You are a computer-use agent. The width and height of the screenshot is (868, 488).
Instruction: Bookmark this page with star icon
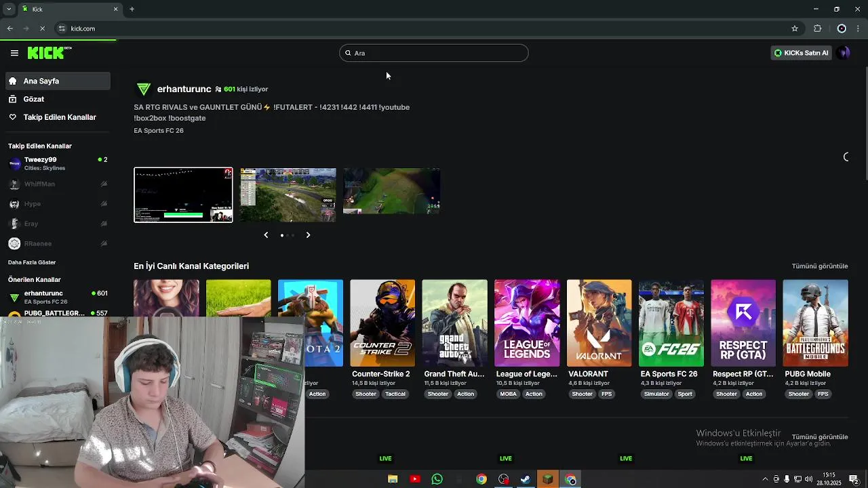coord(795,28)
